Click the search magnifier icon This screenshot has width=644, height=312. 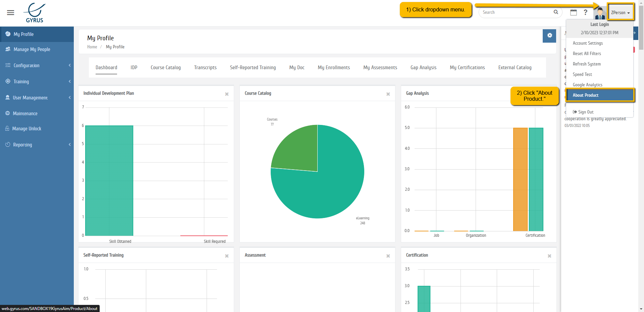(x=556, y=12)
